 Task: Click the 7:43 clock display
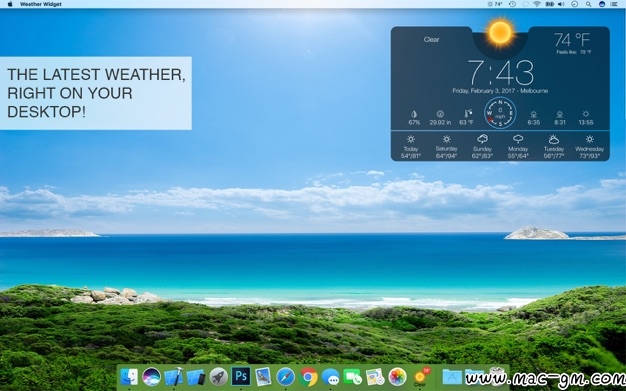click(x=500, y=73)
